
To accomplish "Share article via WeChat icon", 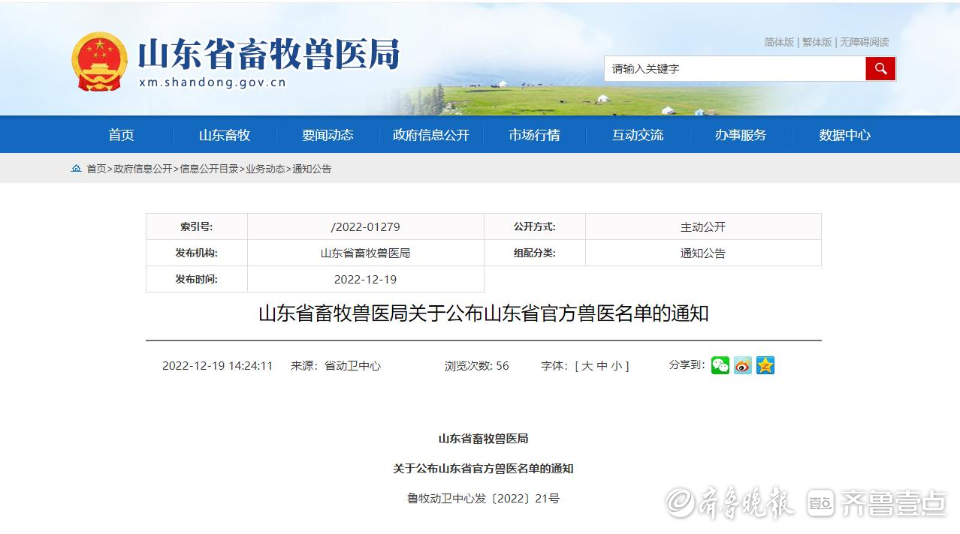I will pos(720,365).
